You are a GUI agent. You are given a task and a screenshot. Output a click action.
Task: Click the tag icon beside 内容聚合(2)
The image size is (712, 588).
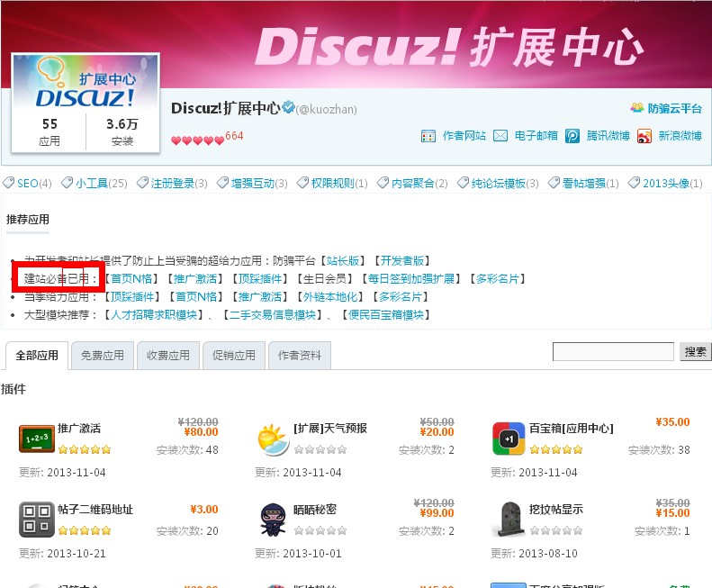[383, 183]
